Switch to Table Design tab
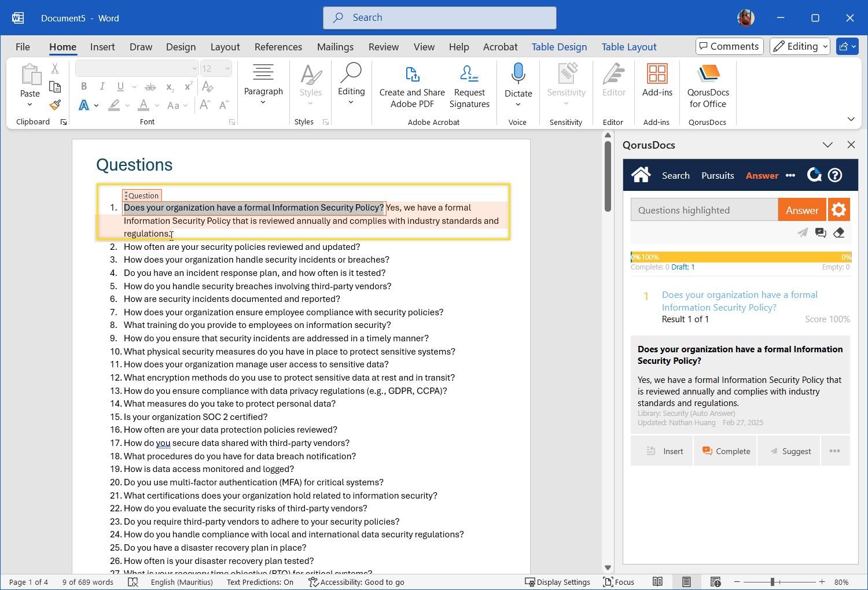The width and height of the screenshot is (868, 590). [x=559, y=47]
